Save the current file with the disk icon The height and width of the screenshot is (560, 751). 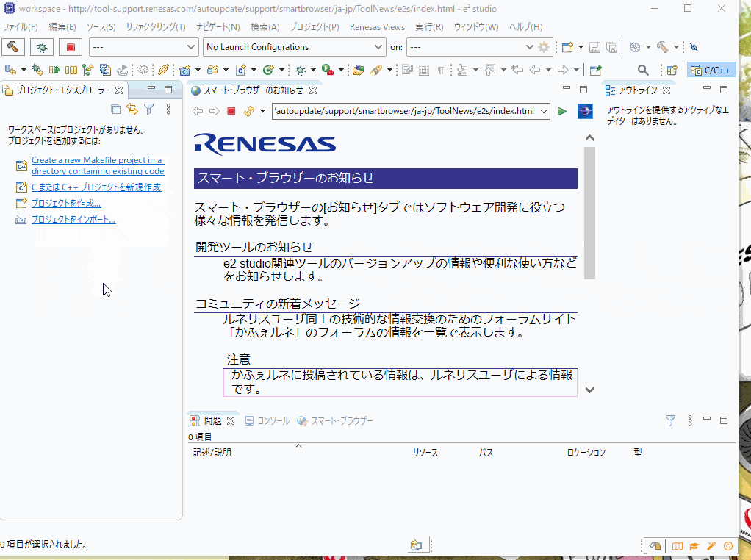pyautogui.click(x=594, y=47)
